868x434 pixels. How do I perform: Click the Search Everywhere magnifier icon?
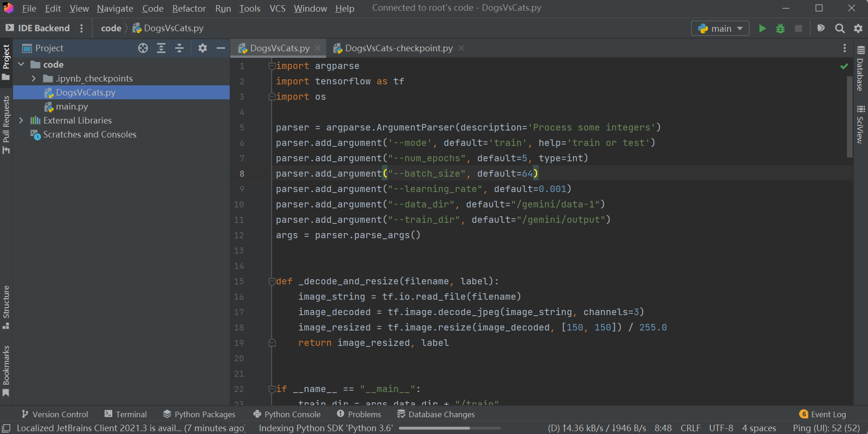(840, 28)
